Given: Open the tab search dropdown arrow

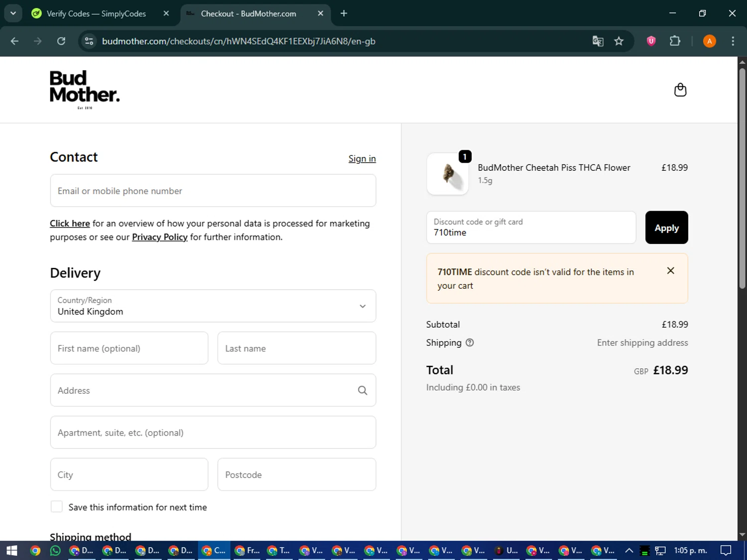Looking at the screenshot, I should pos(13,13).
